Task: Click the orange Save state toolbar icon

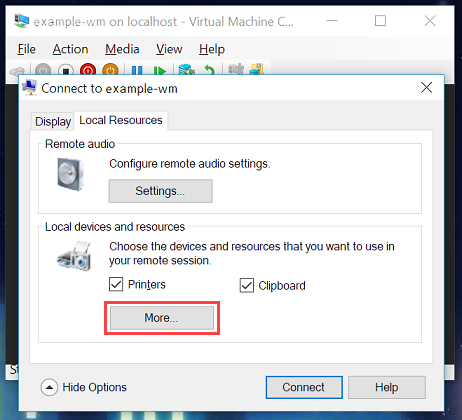Action: 110,70
